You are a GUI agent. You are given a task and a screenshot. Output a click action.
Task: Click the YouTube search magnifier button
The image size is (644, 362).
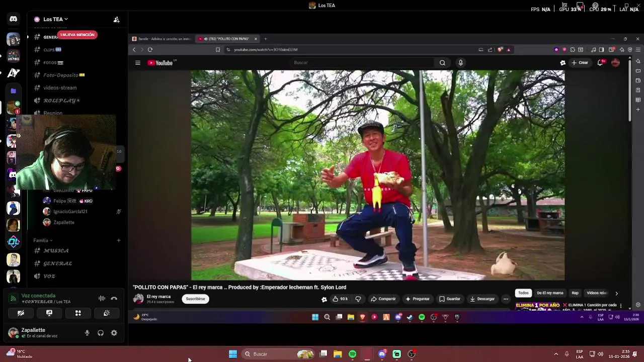pos(442,63)
